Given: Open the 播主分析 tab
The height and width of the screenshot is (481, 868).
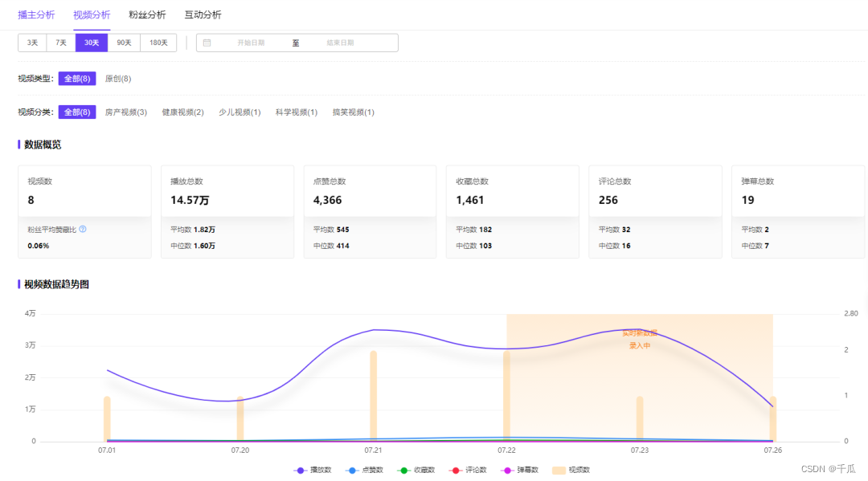Looking at the screenshot, I should click(x=36, y=15).
